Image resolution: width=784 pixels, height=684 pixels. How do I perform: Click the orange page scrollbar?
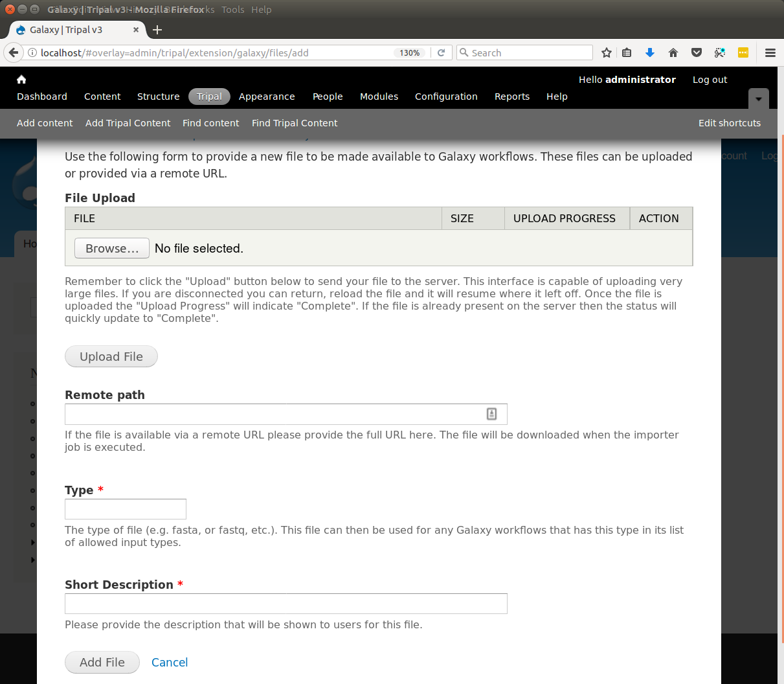(782, 389)
